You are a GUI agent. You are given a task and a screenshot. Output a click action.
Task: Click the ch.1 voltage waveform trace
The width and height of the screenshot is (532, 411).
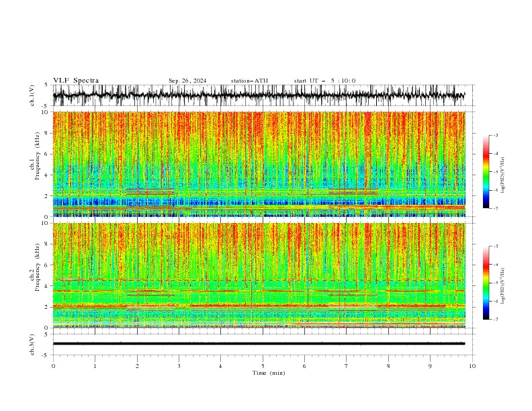pos(259,95)
